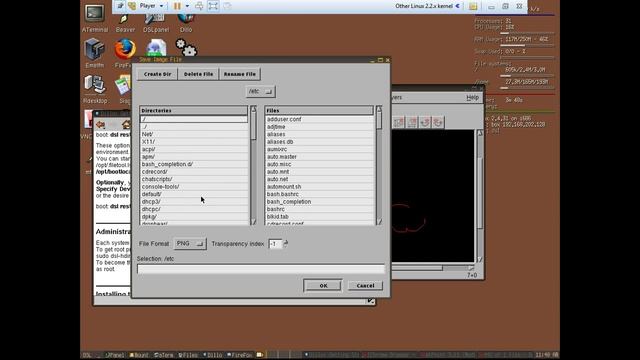The width and height of the screenshot is (640, 360).
Task: Open the Emelfm file manager icon
Action: (x=95, y=53)
